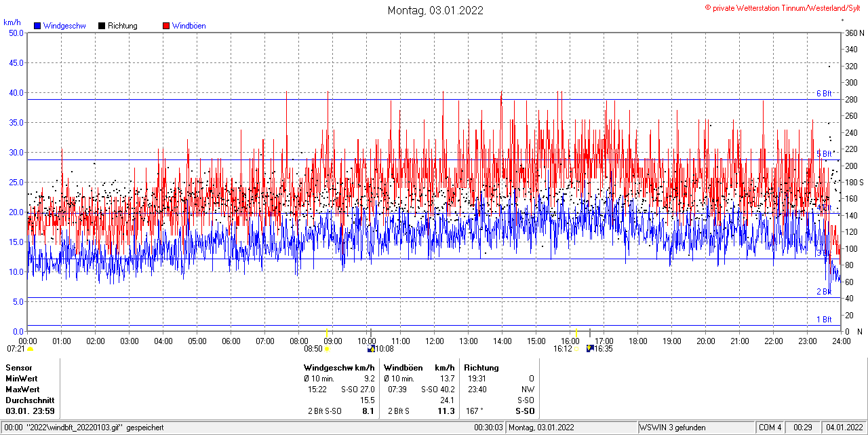
Task: Click the Windgeschw legend label
Action: coord(64,26)
